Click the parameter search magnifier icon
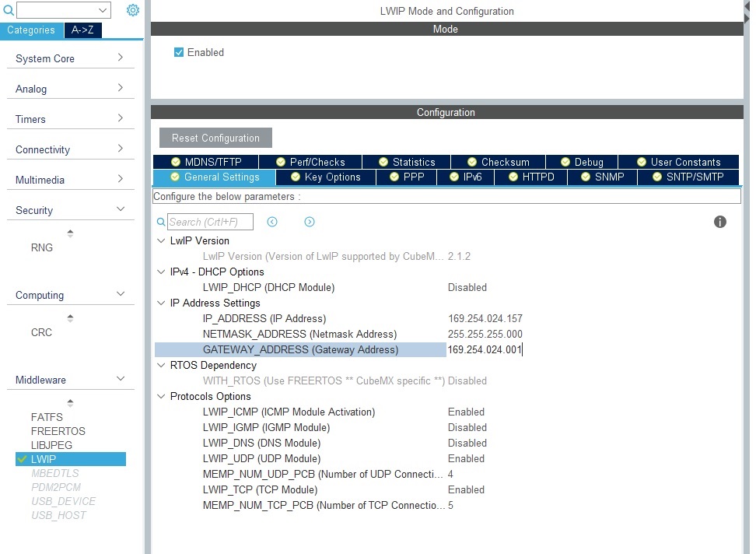 tap(160, 222)
